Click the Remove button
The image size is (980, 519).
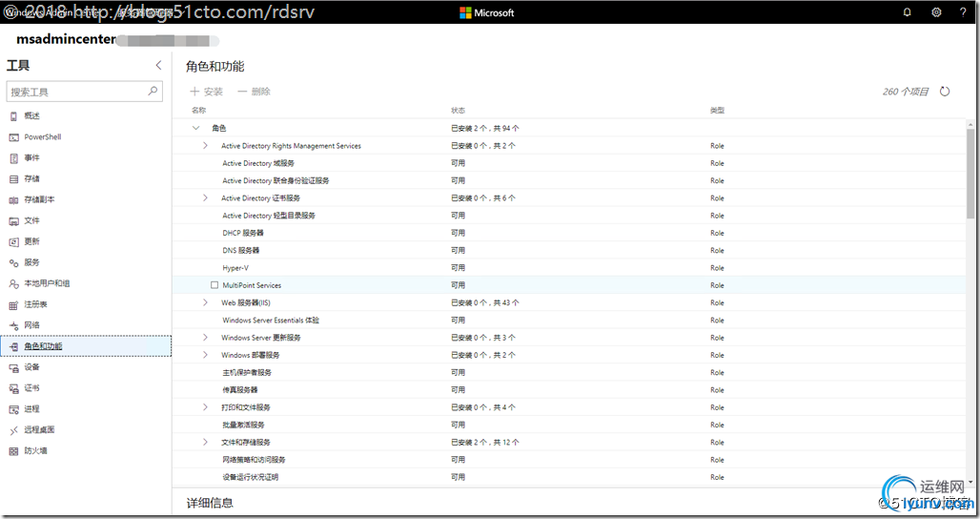(254, 92)
